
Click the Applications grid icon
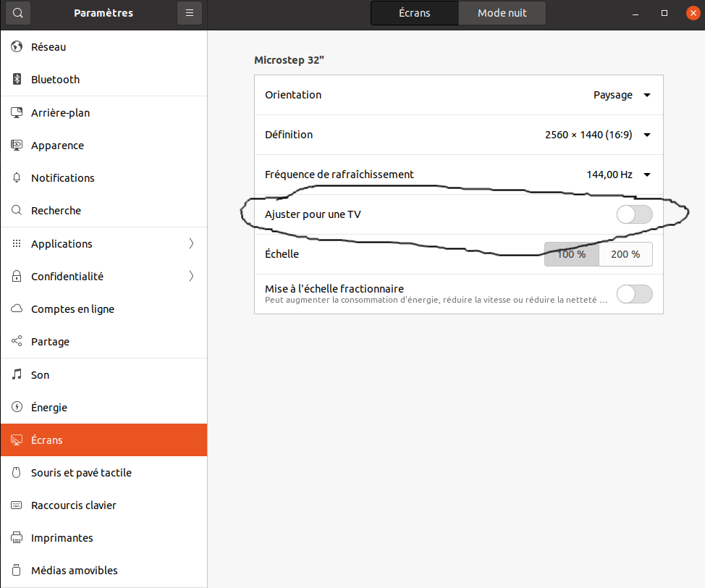point(17,243)
